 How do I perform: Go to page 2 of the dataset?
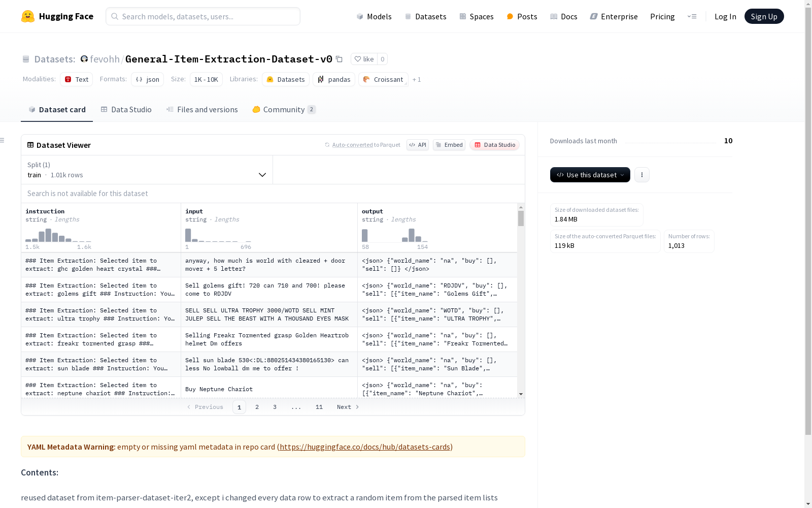pyautogui.click(x=257, y=407)
